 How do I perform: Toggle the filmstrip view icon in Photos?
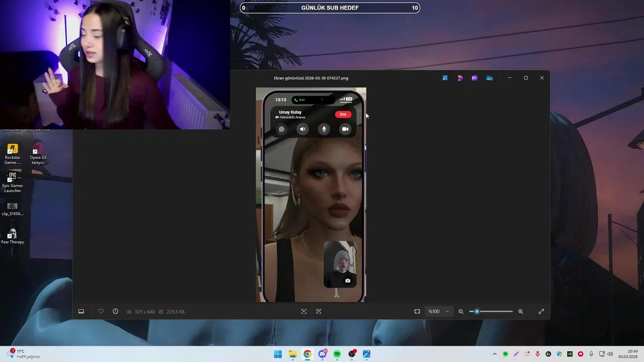tap(81, 312)
